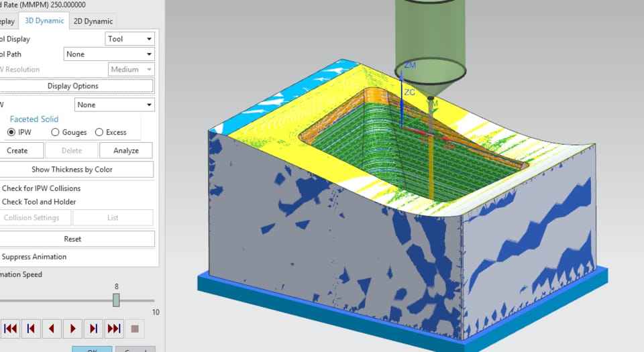Image resolution: width=644 pixels, height=352 pixels.
Task: Play the toolpath simulation forward
Action: (x=72, y=329)
